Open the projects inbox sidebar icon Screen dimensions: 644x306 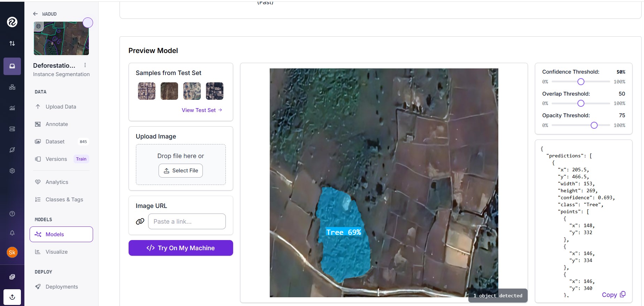(x=12, y=66)
